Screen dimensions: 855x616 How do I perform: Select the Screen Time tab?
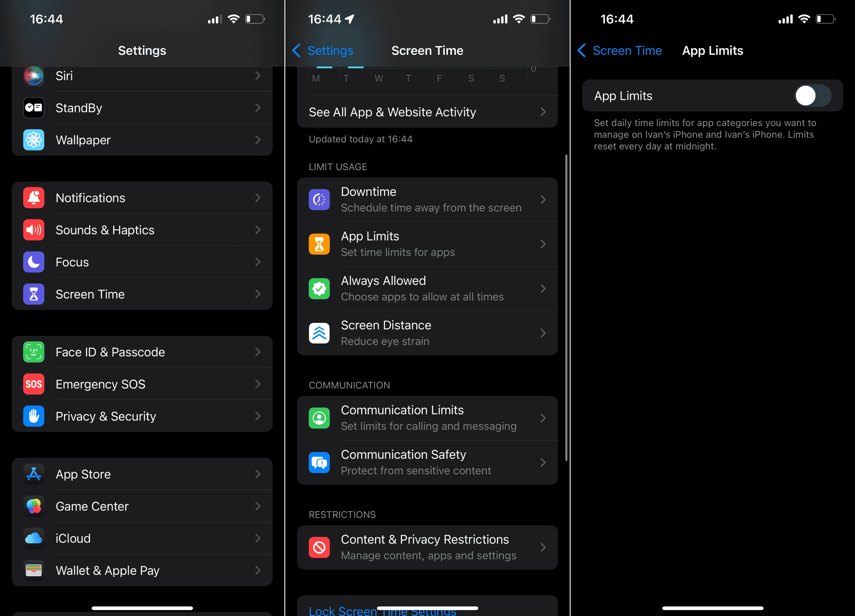click(x=142, y=294)
